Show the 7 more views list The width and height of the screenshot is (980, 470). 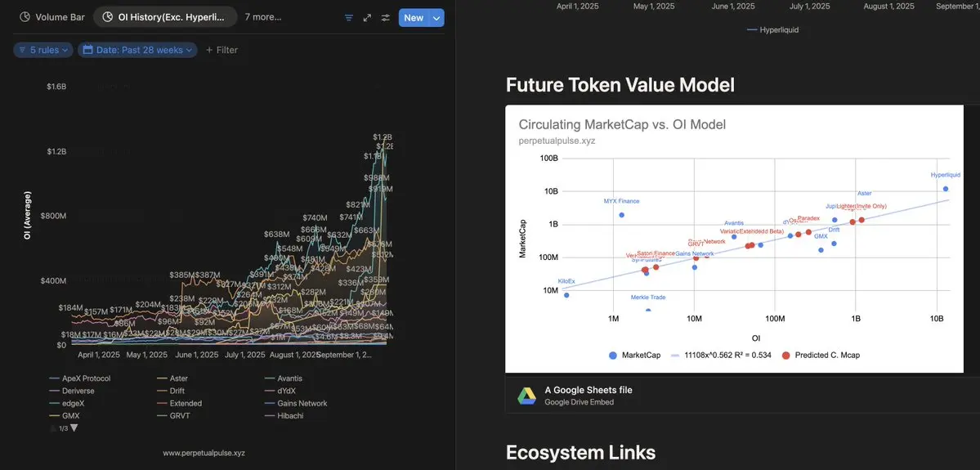(263, 17)
